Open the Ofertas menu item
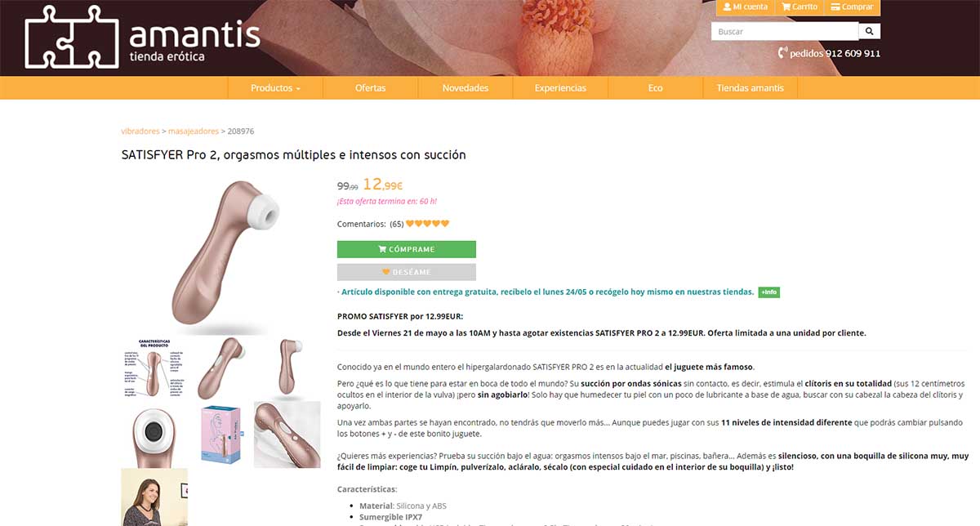The height and width of the screenshot is (526, 980). (x=370, y=88)
